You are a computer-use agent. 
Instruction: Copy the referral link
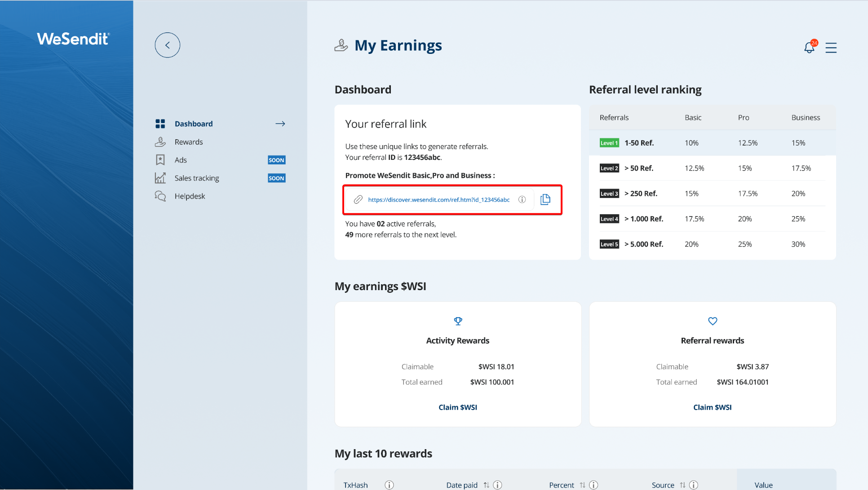tap(545, 199)
